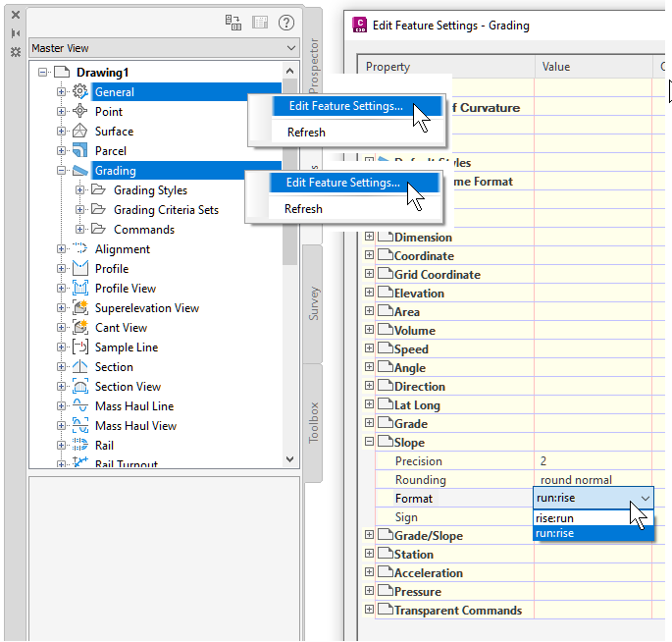This screenshot has height=642, width=672.
Task: Collapse the Slope property group
Action: [x=369, y=442]
